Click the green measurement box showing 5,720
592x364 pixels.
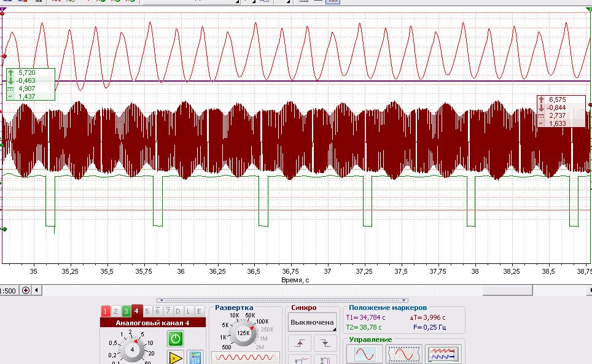31,85
